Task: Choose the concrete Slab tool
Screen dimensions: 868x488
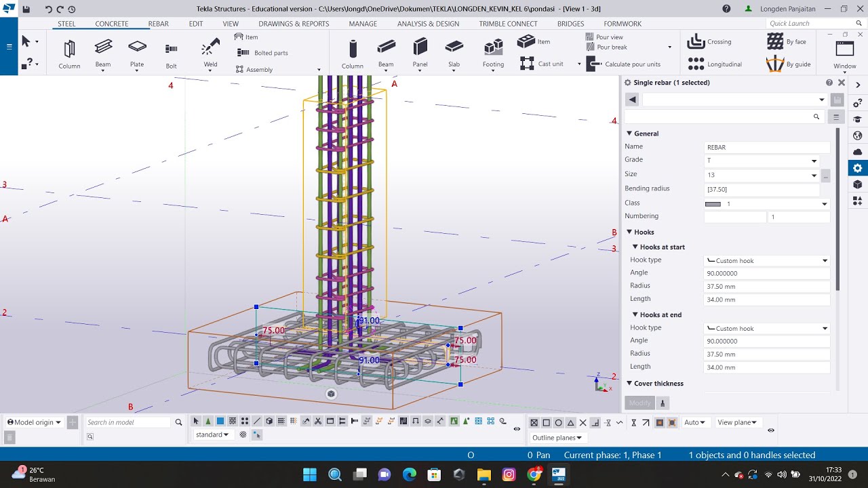Action: pyautogui.click(x=454, y=53)
